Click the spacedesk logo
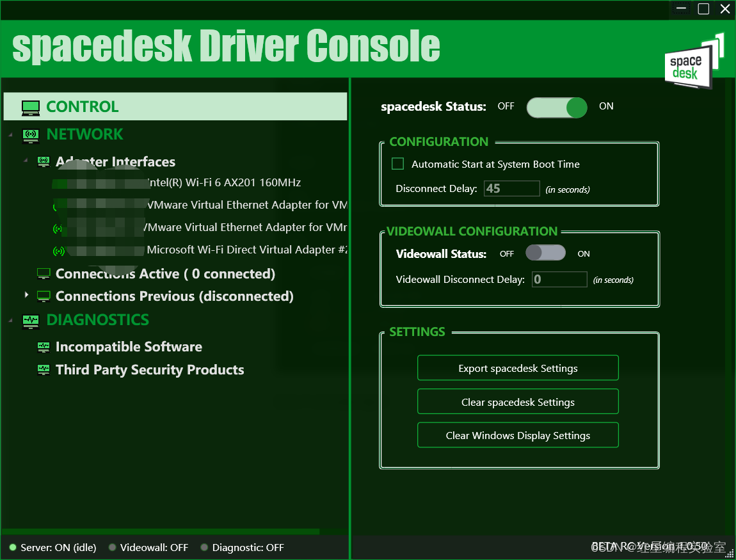The width and height of the screenshot is (736, 560). 694,61
